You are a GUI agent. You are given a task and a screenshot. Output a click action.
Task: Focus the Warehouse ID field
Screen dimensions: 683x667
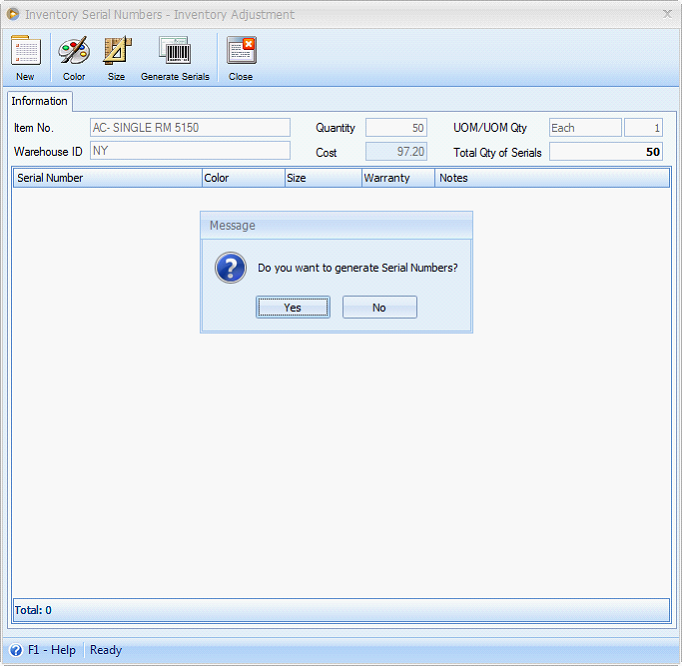tap(190, 151)
